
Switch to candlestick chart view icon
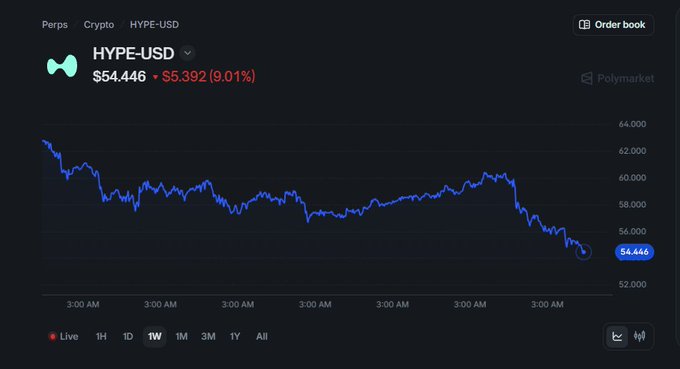point(640,336)
